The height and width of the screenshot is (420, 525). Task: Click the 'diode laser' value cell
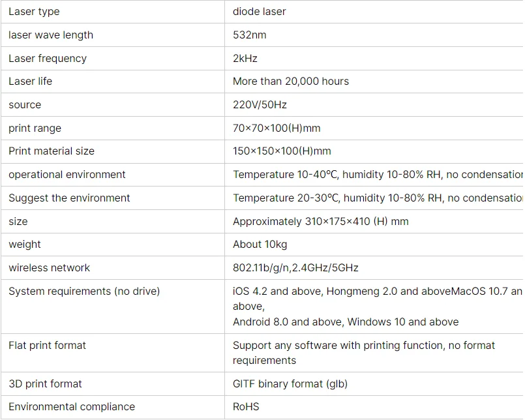point(259,11)
